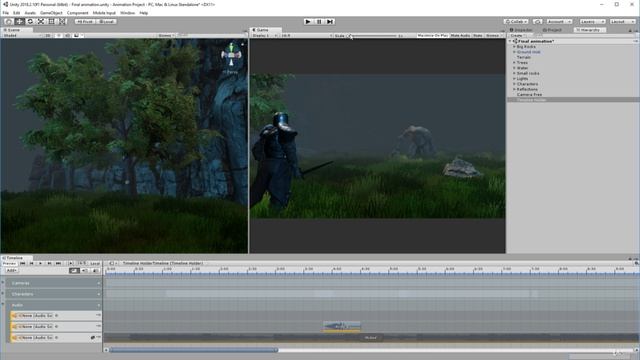The width and height of the screenshot is (640, 360).
Task: Click the Pause button in the top toolbar
Action: pyautogui.click(x=319, y=21)
